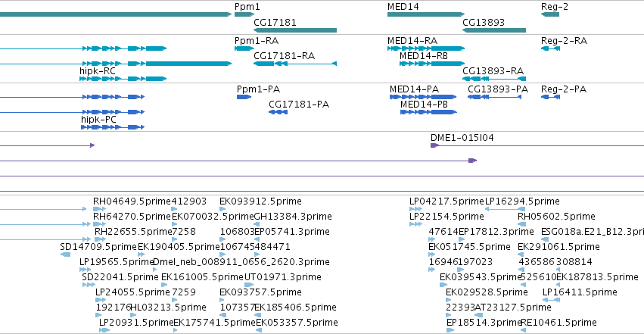Select EST EK070032.5prime

click(213, 217)
